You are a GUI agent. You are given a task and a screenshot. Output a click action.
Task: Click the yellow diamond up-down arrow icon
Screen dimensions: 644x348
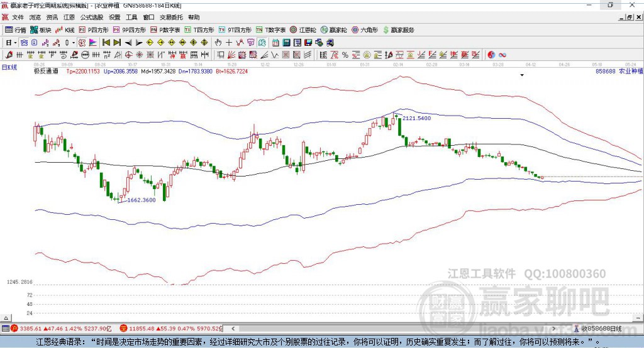[204, 43]
